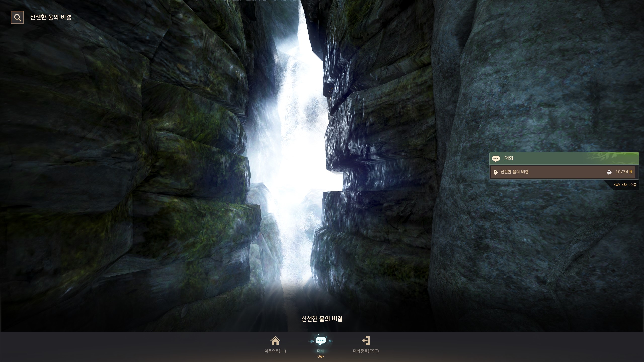Click the glowing 대화 speech bubble icon
Viewport: 644px width, 362px height.
tap(320, 341)
